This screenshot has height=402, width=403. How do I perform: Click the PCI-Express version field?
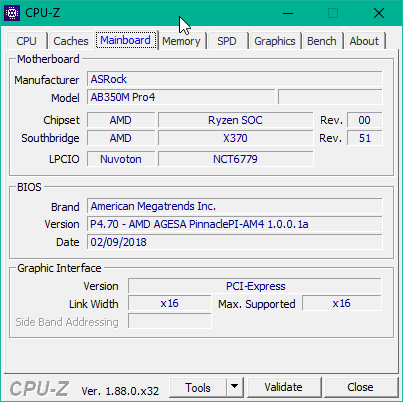pyautogui.click(x=255, y=286)
